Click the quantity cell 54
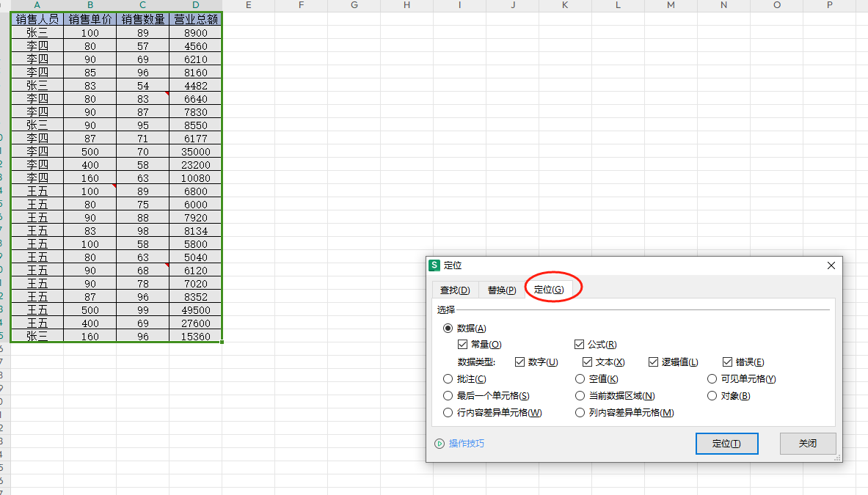Image resolution: width=868 pixels, height=495 pixels. (x=143, y=86)
